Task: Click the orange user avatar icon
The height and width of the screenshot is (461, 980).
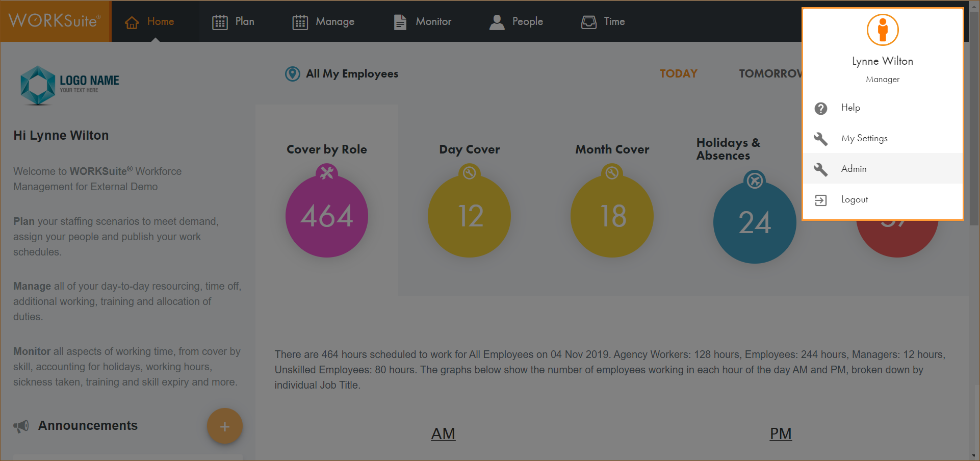Action: point(882,30)
